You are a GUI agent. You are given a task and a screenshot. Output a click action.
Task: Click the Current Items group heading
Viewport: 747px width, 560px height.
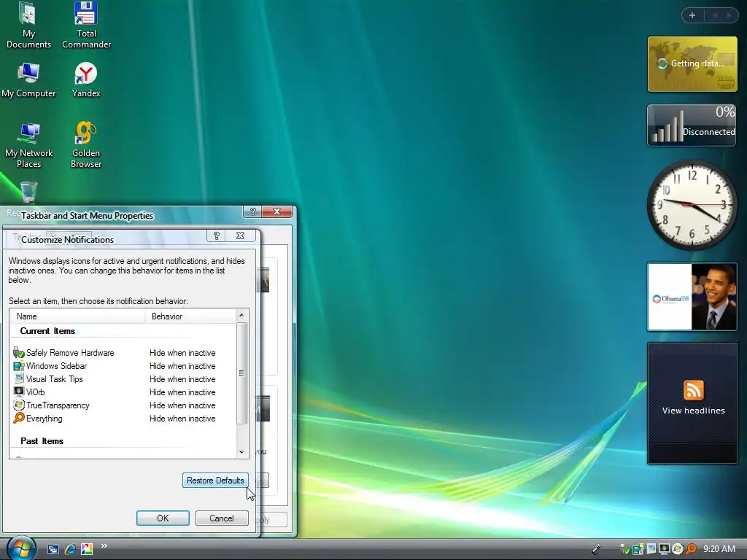[x=47, y=331]
